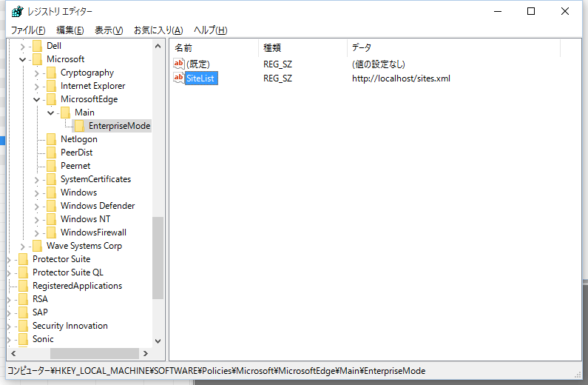This screenshot has height=385, width=588.
Task: Click the Microsoft folder icon
Action: coord(37,59)
